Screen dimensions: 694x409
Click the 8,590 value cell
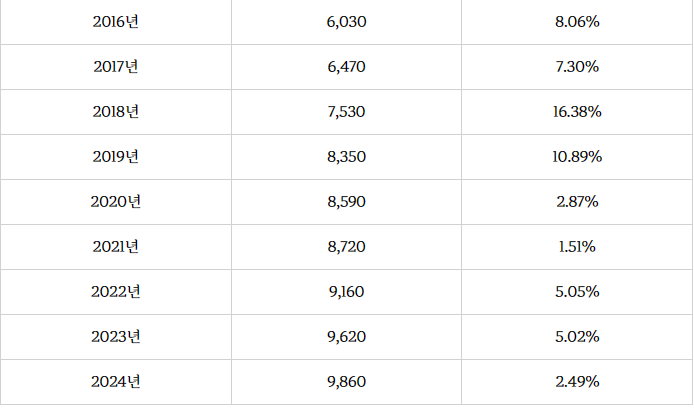tap(346, 202)
